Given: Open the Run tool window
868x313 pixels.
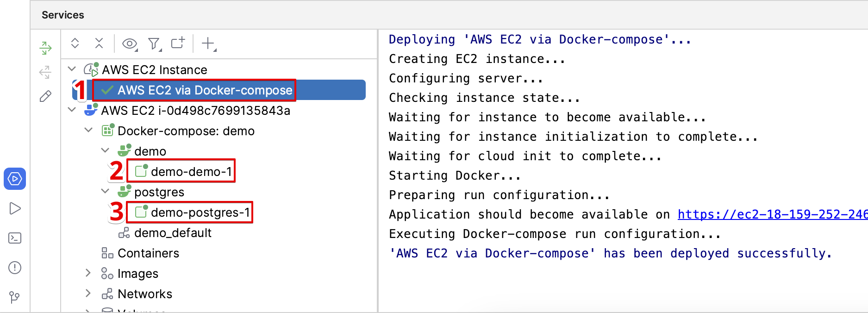Looking at the screenshot, I should click(x=15, y=208).
